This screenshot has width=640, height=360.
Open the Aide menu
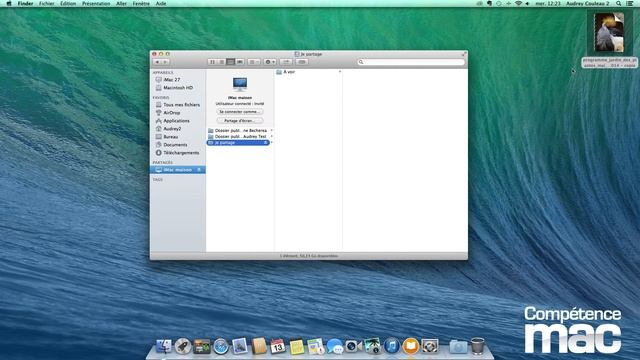click(x=161, y=3)
